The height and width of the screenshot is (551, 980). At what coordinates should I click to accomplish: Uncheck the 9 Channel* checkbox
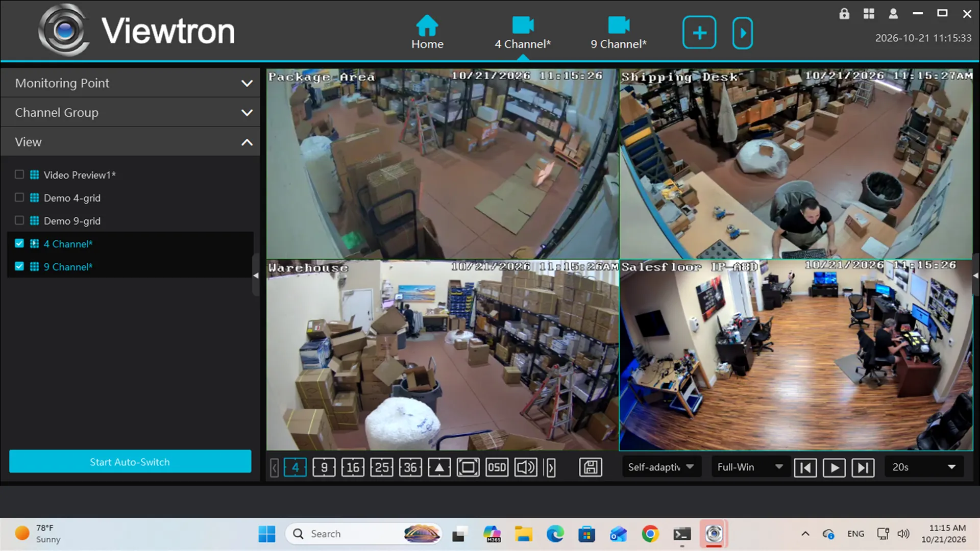(19, 266)
